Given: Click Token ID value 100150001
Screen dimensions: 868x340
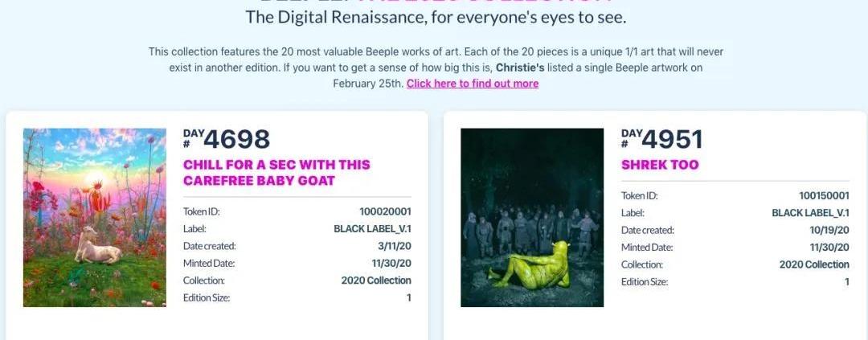Looking at the screenshot, I should pos(824,195).
